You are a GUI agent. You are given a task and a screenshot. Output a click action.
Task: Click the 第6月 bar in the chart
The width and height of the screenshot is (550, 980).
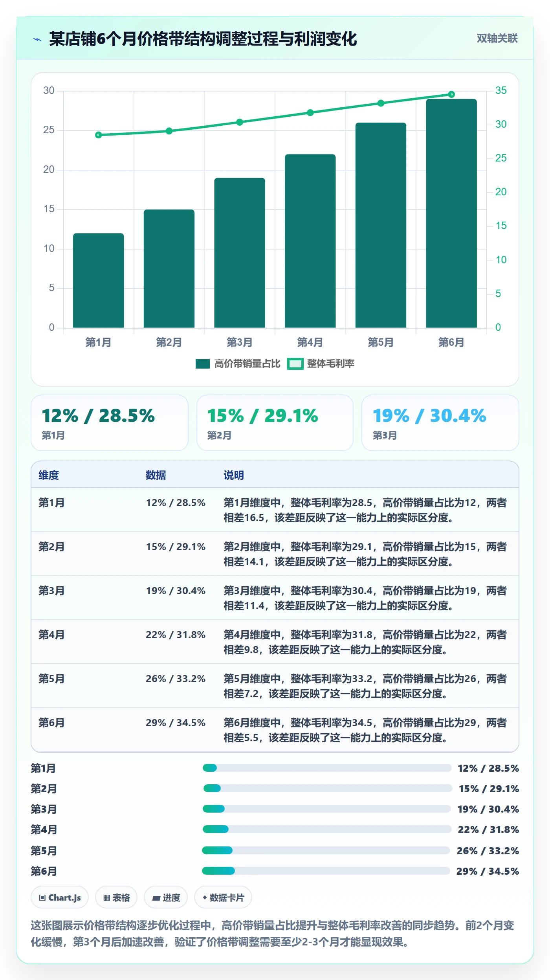pyautogui.click(x=451, y=213)
